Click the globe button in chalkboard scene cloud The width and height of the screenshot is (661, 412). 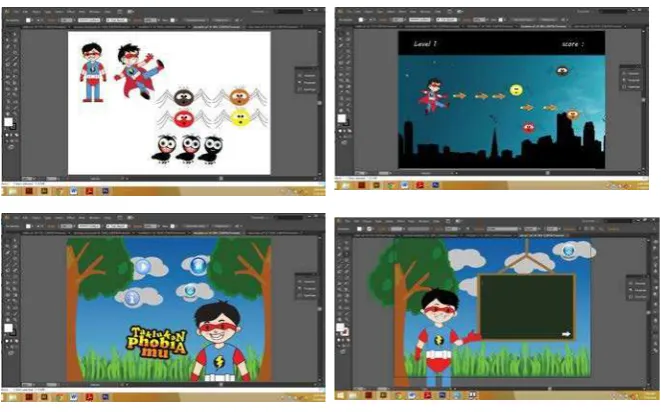569,250
